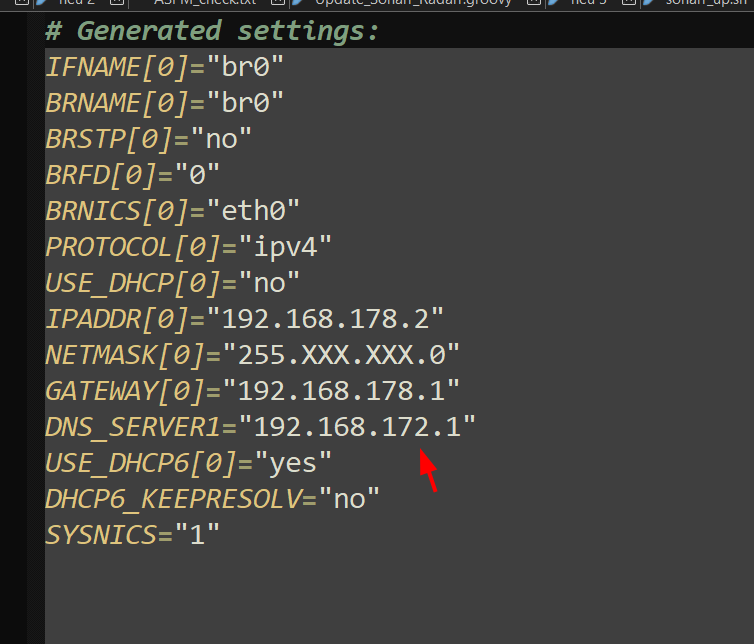Viewport: 754px width, 644px height.
Task: Click the IPADDR[0] variable name
Action: [117, 319]
